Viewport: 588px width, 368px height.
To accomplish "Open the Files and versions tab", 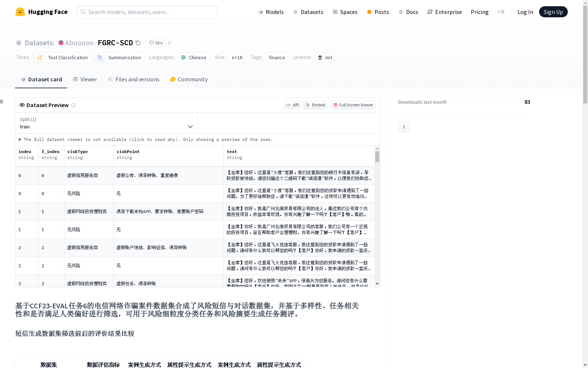I will point(133,79).
